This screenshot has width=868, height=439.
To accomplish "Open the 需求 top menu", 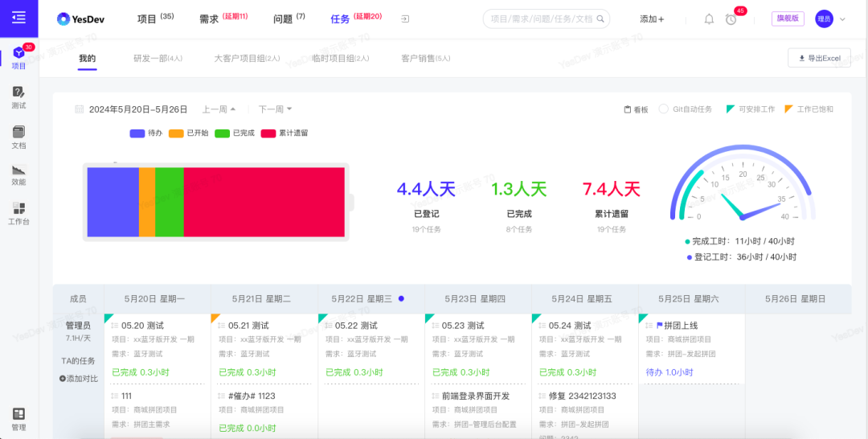I will point(223,18).
